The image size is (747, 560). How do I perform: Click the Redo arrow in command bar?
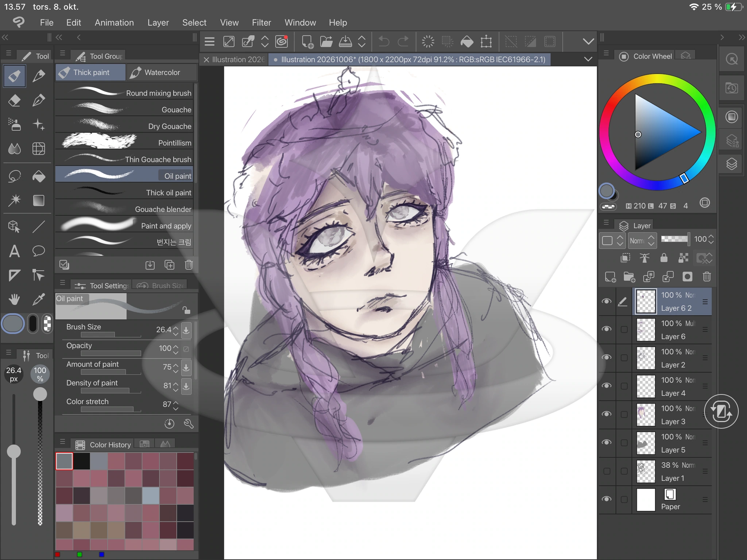tap(403, 42)
